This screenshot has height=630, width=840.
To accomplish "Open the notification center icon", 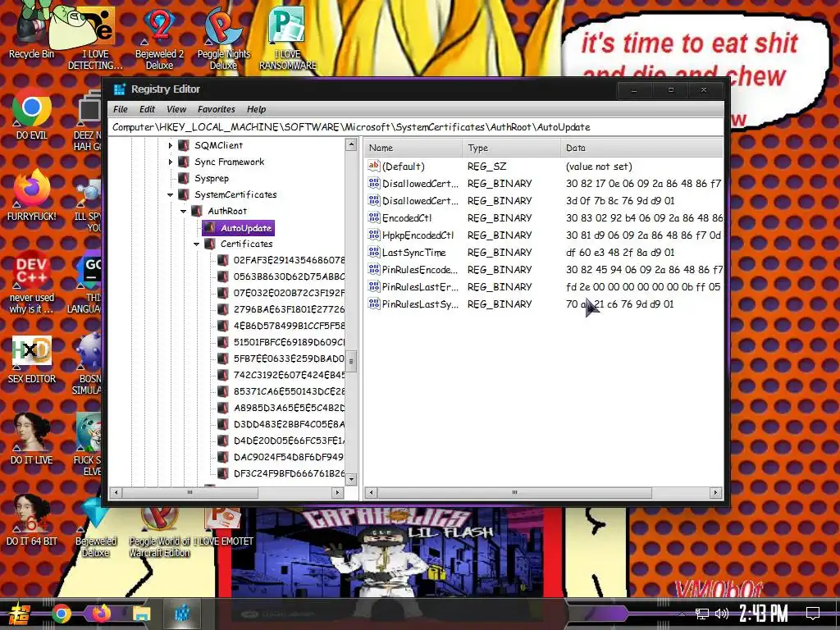I will coord(813,614).
